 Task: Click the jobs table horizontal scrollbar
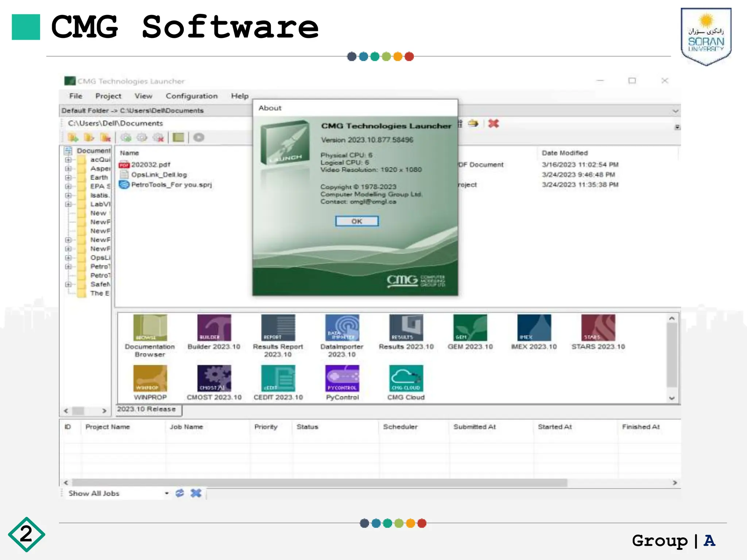coord(320,483)
